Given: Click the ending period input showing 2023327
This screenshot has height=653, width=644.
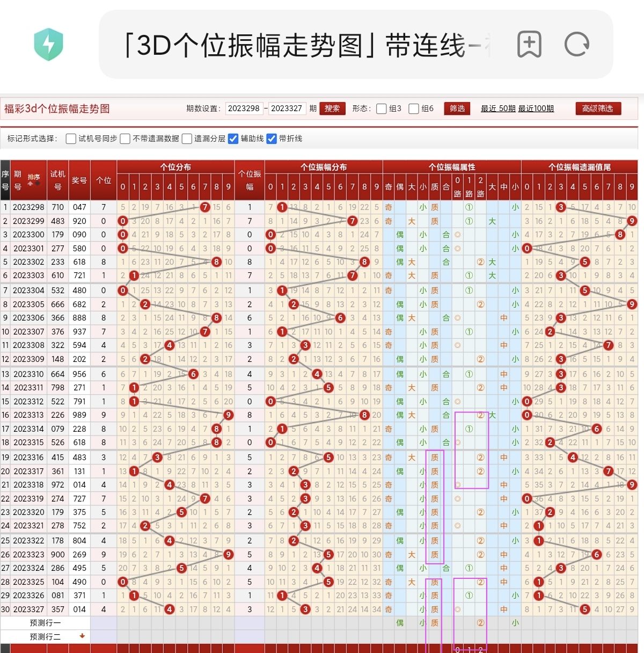Looking at the screenshot, I should pyautogui.click(x=288, y=108).
